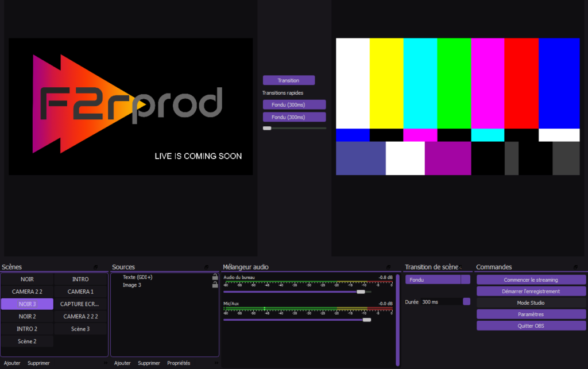
Task: Expand the Sources toolbar overflow chevron
Action: [216, 363]
